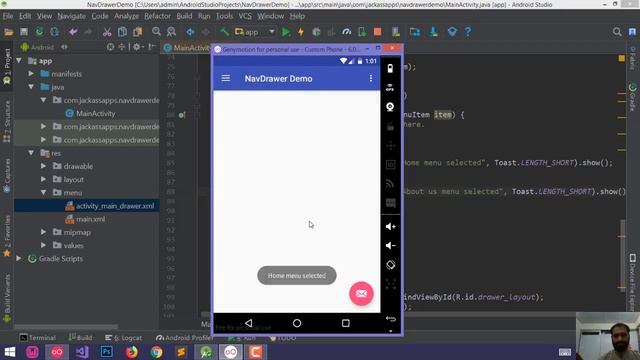Click the Copy toolbar icon
Viewport: 640px width, 360px height.
click(122, 32)
